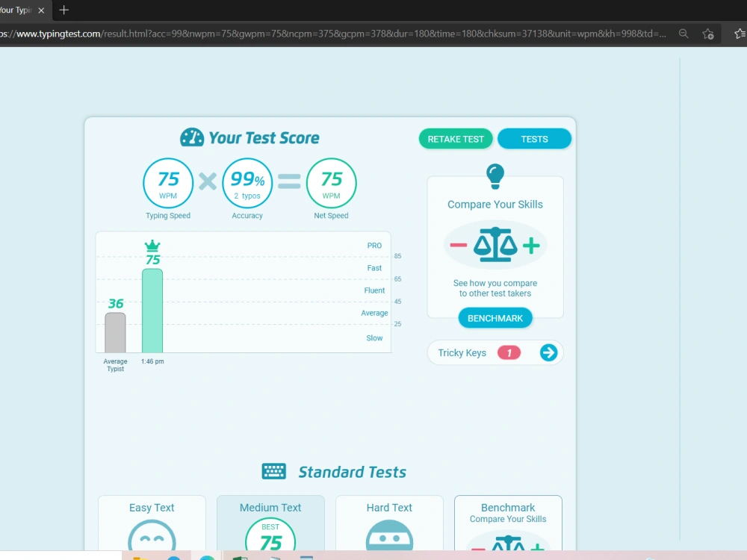
Task: Click the red minus icon beside the scales
Action: [459, 245]
